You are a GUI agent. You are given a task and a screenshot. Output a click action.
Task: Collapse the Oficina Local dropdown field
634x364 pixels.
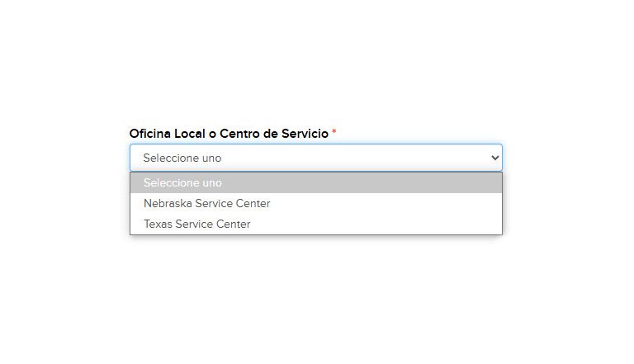pos(316,158)
